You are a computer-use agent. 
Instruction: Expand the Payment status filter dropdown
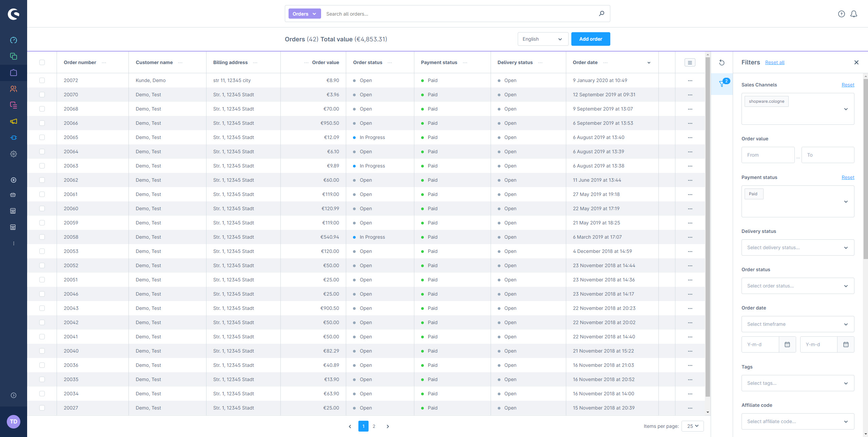click(x=846, y=202)
